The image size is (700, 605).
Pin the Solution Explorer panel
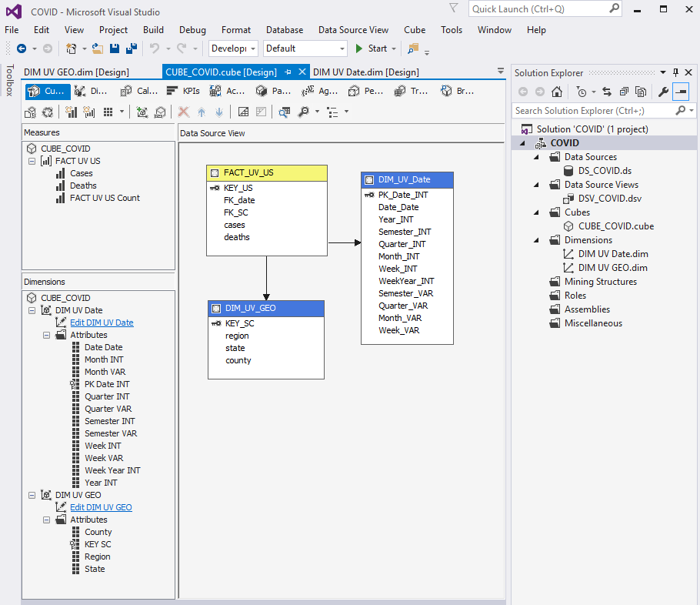tap(675, 72)
